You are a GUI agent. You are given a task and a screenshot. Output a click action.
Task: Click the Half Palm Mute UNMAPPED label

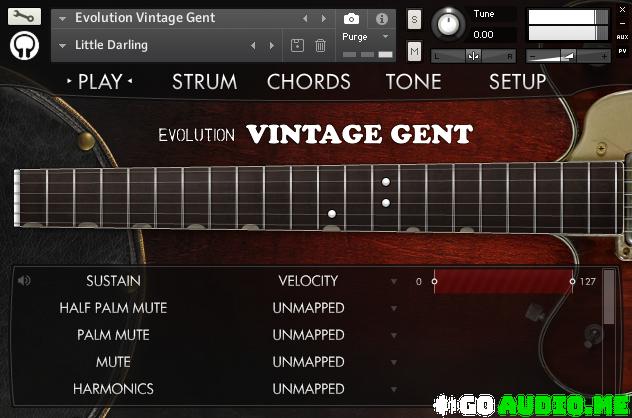coord(308,308)
